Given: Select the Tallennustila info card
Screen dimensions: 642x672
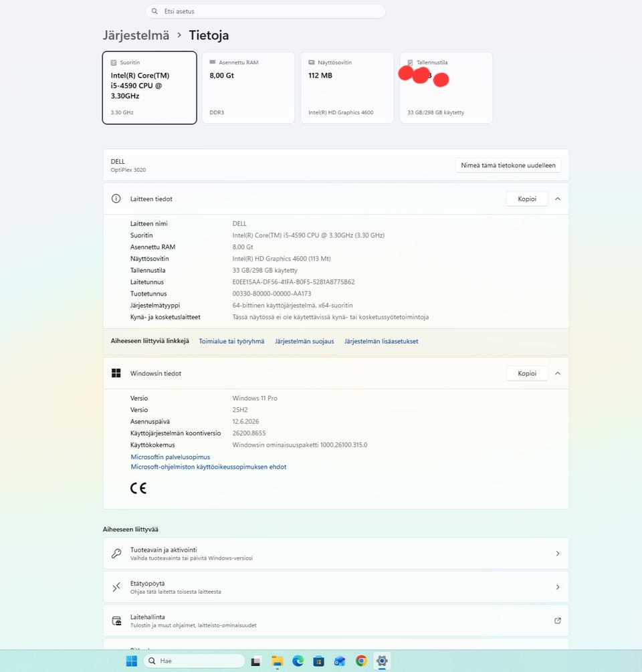Looking at the screenshot, I should [446, 88].
